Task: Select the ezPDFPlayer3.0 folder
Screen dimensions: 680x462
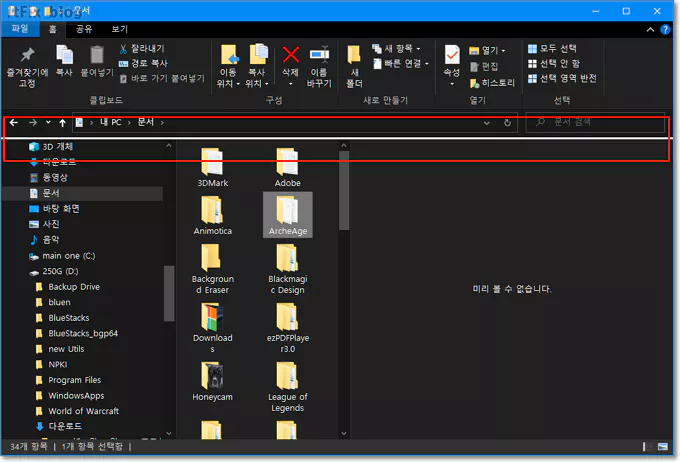Action: click(x=288, y=328)
